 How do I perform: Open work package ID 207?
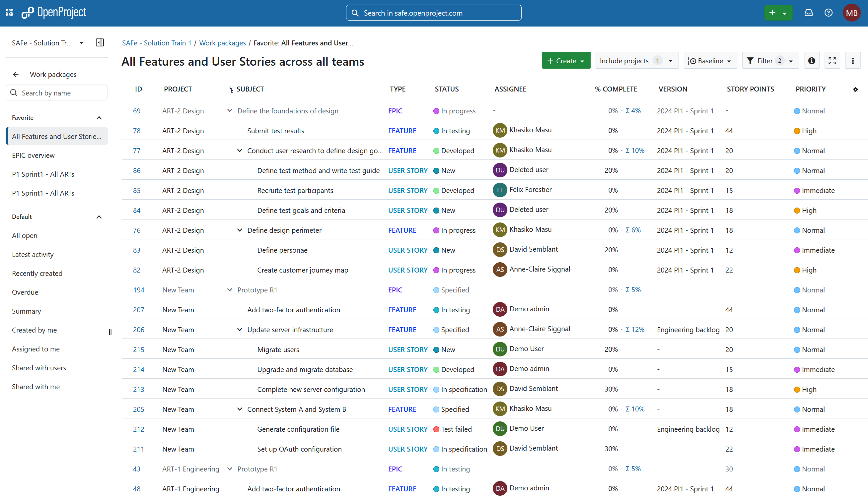pyautogui.click(x=138, y=310)
